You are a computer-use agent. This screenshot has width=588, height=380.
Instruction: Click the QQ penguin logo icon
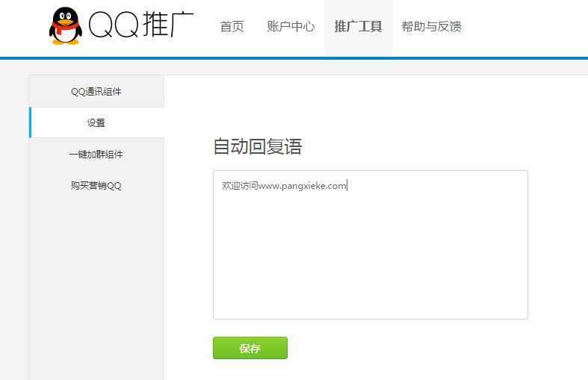65,27
